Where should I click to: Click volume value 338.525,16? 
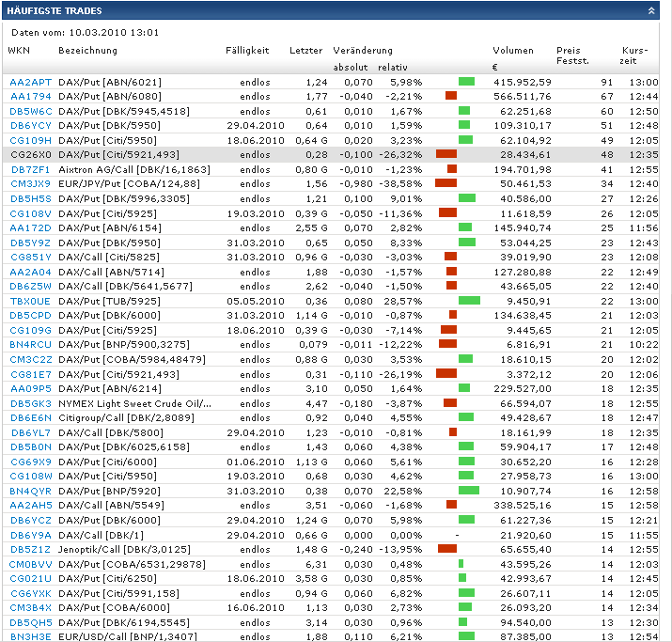[523, 506]
